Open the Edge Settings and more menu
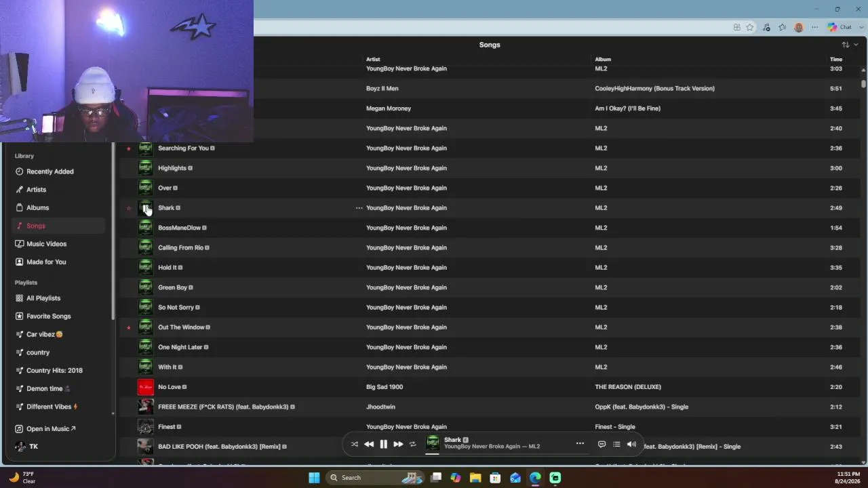Screen dimensions: 868x488 click(x=814, y=27)
